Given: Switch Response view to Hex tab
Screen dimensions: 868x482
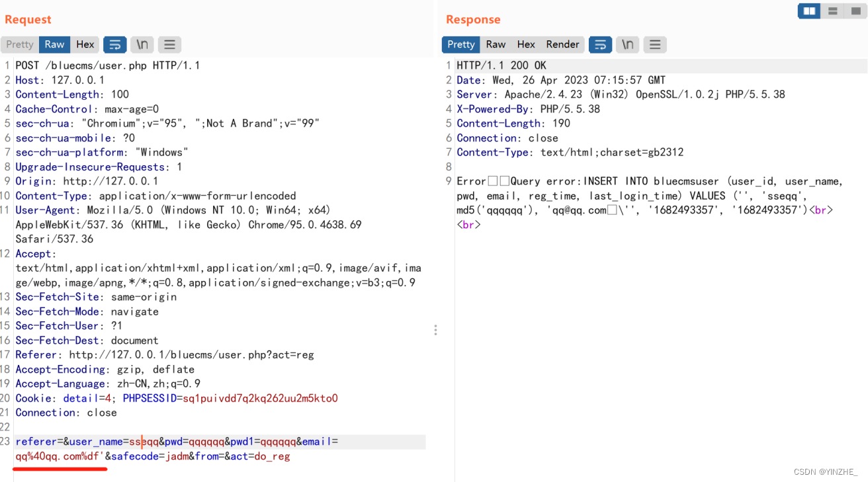Looking at the screenshot, I should click(526, 44).
